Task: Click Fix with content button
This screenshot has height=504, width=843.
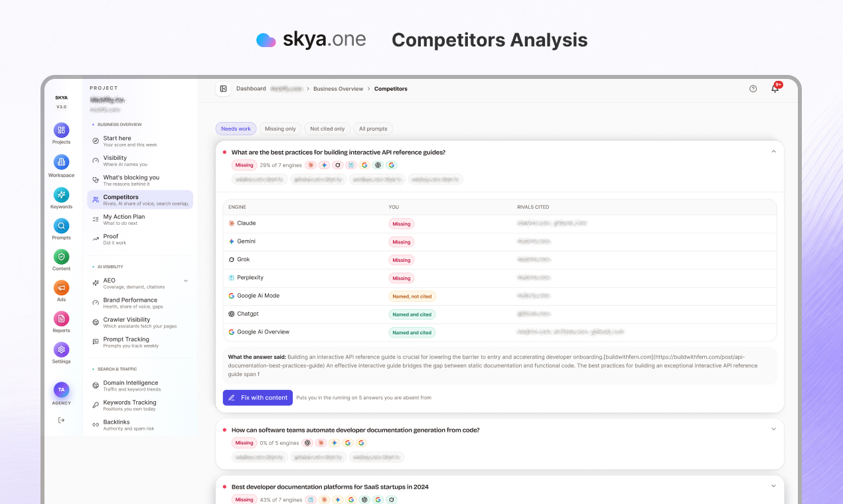Action: pos(258,398)
